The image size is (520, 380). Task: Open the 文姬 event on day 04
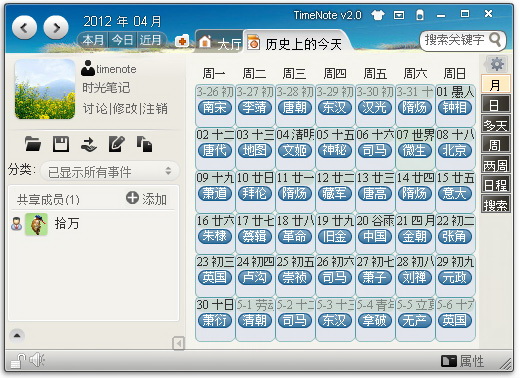click(295, 151)
